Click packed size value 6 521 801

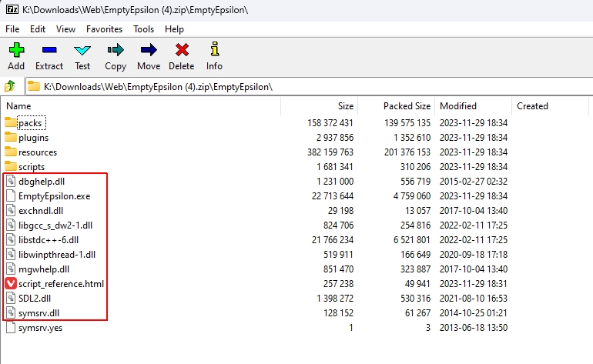412,239
